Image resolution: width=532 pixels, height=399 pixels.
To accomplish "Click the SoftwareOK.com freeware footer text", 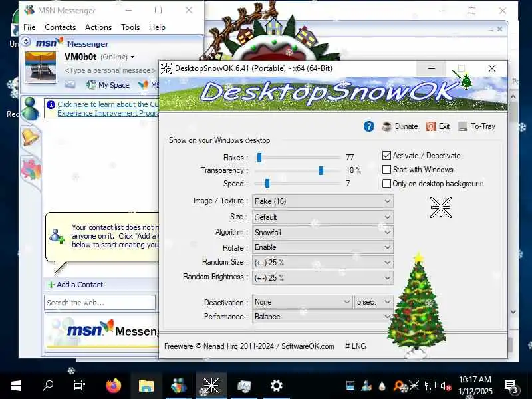I will tap(249, 346).
